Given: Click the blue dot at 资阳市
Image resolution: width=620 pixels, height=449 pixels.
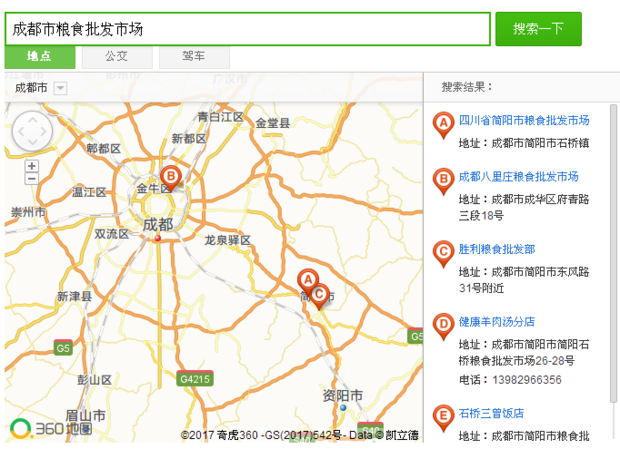Looking at the screenshot, I should (x=343, y=407).
